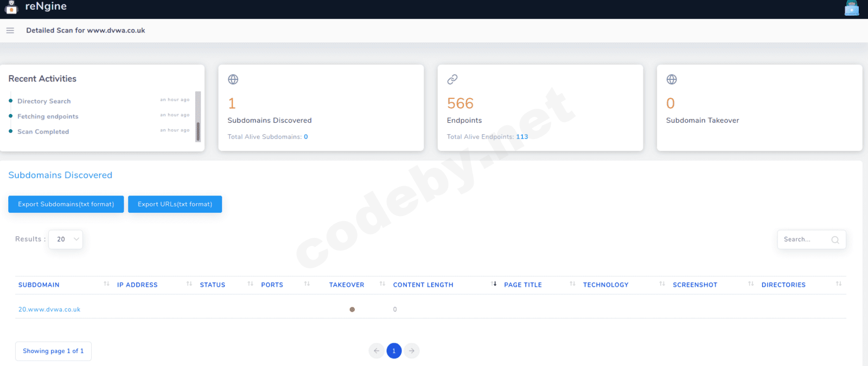Click the Directories column header
The height and width of the screenshot is (366, 868).
(783, 285)
